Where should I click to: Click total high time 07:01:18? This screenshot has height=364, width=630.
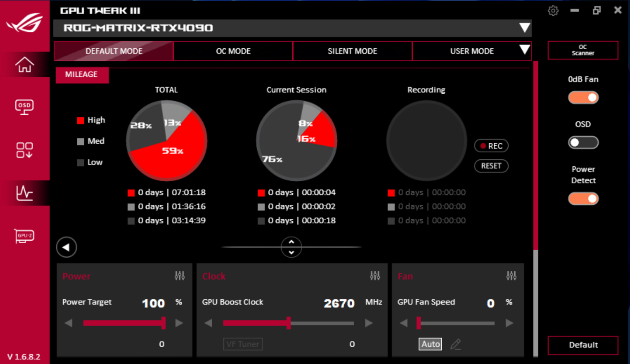tap(189, 193)
